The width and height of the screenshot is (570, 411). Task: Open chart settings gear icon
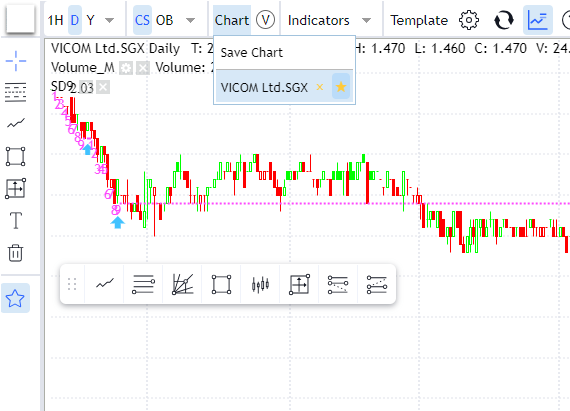469,20
